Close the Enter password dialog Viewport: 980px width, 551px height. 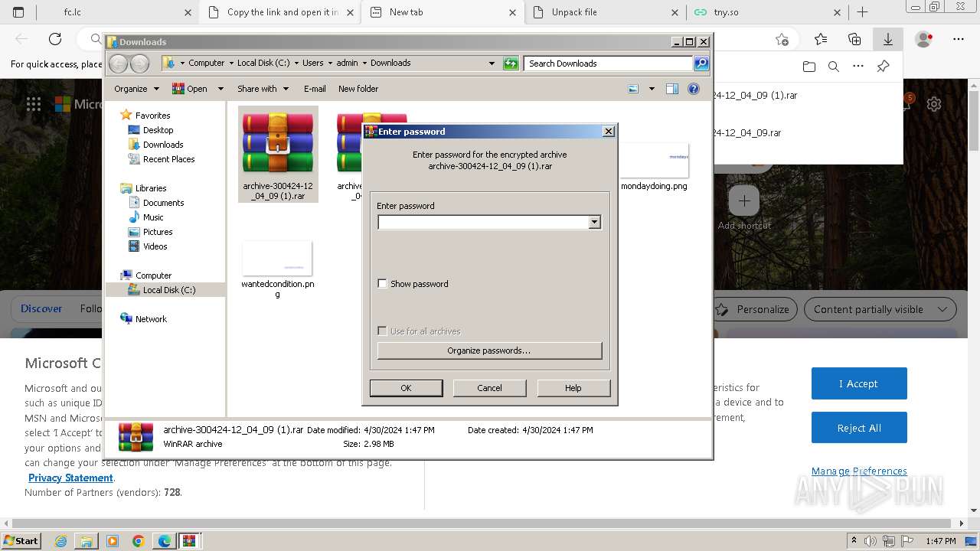tap(609, 132)
